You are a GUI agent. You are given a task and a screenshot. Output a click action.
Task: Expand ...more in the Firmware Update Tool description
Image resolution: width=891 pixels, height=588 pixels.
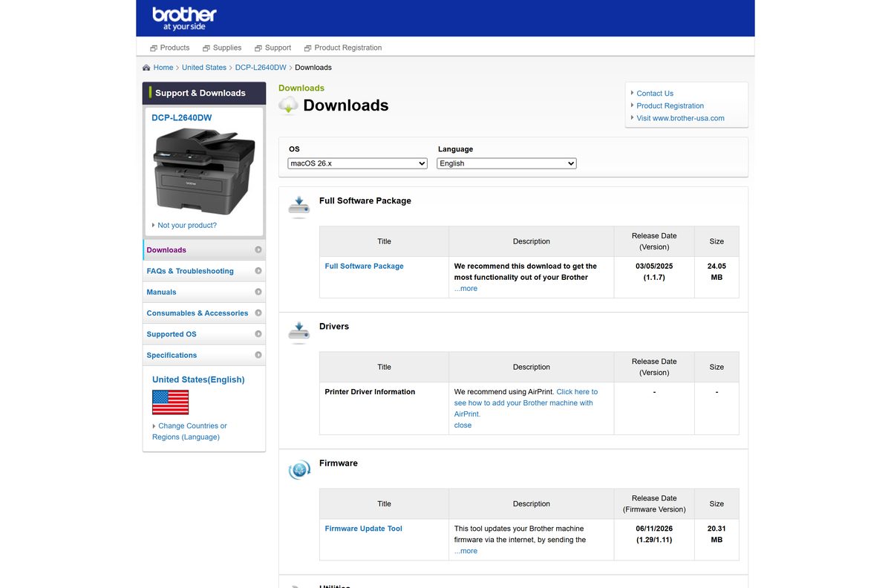[x=466, y=551]
